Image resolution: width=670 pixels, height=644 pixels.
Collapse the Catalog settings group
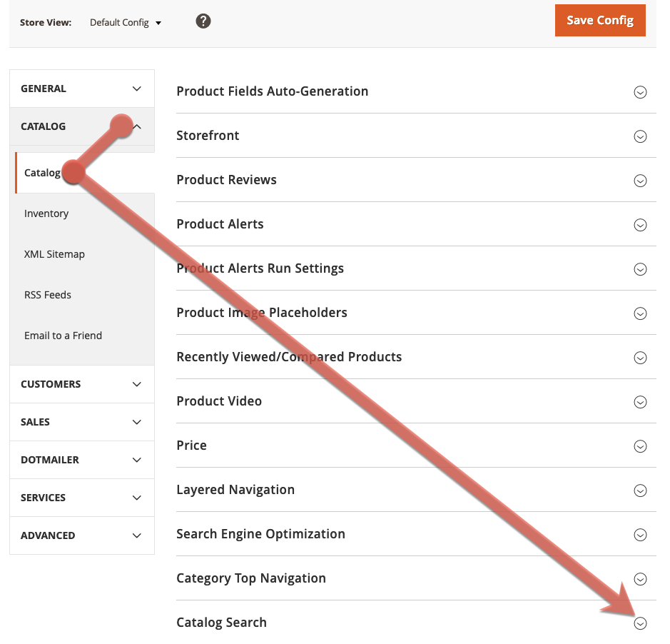coord(82,126)
